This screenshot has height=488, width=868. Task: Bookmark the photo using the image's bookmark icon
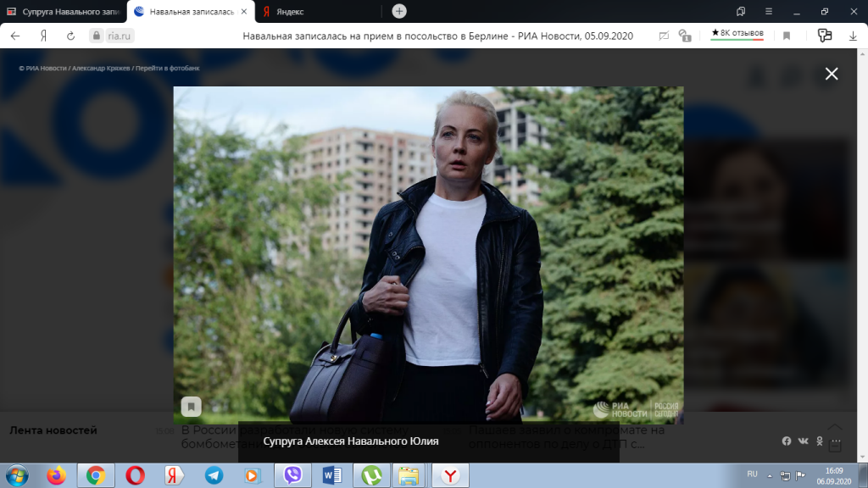[x=192, y=406]
